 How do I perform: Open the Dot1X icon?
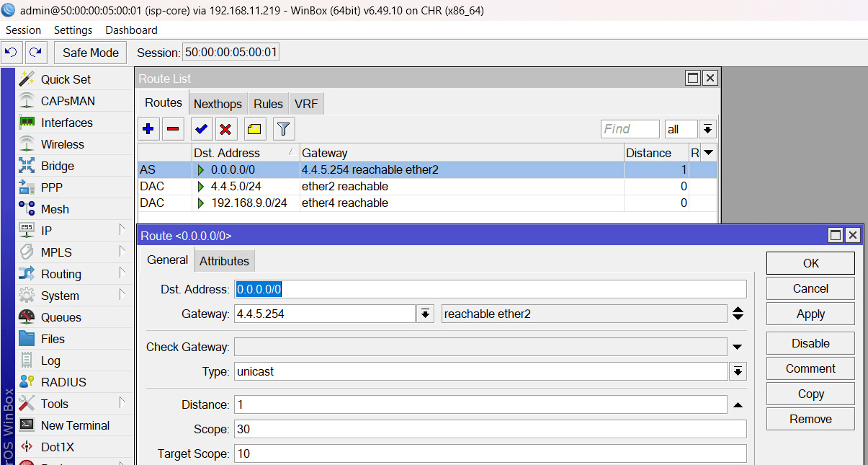[27, 447]
